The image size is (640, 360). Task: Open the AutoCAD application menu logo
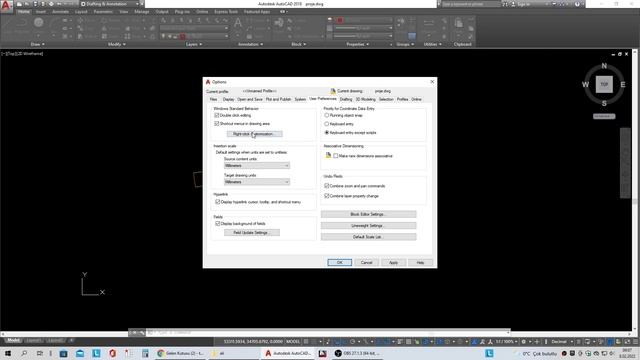(x=6, y=5)
